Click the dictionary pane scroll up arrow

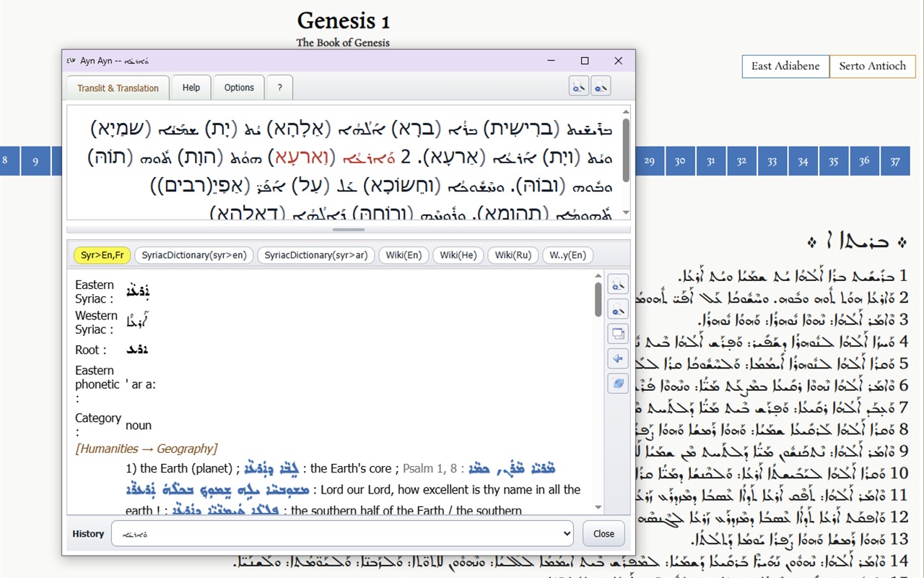pyautogui.click(x=598, y=275)
